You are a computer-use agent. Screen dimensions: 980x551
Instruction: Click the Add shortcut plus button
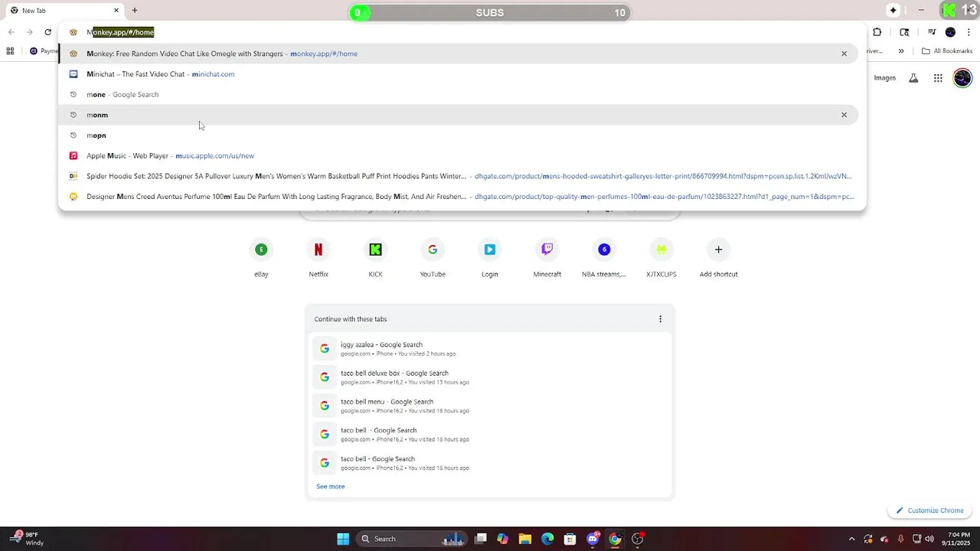coord(718,249)
